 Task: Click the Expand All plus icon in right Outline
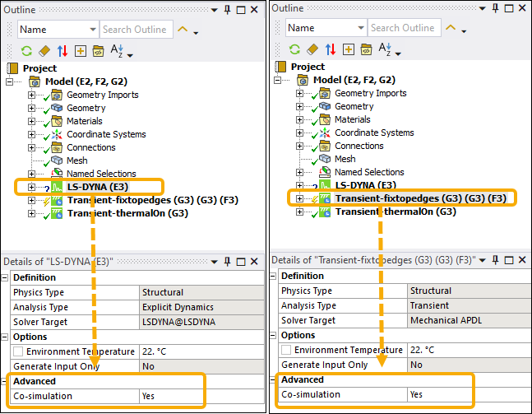(348, 49)
